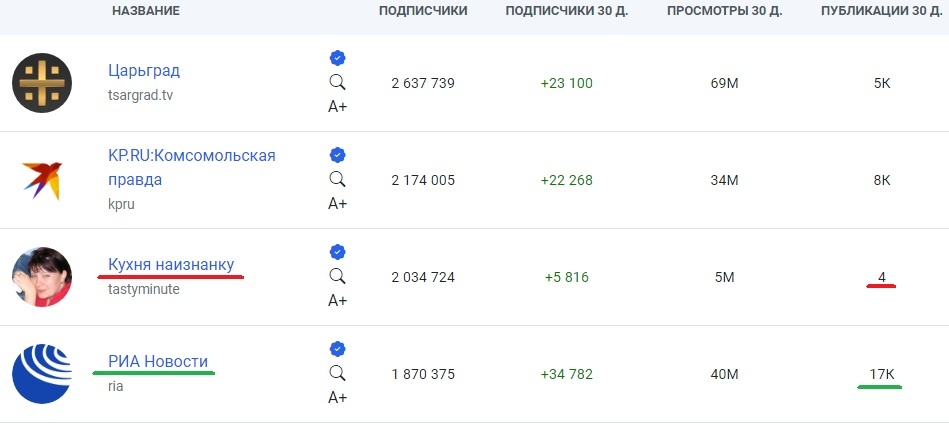Click the A+ rating in Кухня наизнанку row

pyautogui.click(x=338, y=301)
